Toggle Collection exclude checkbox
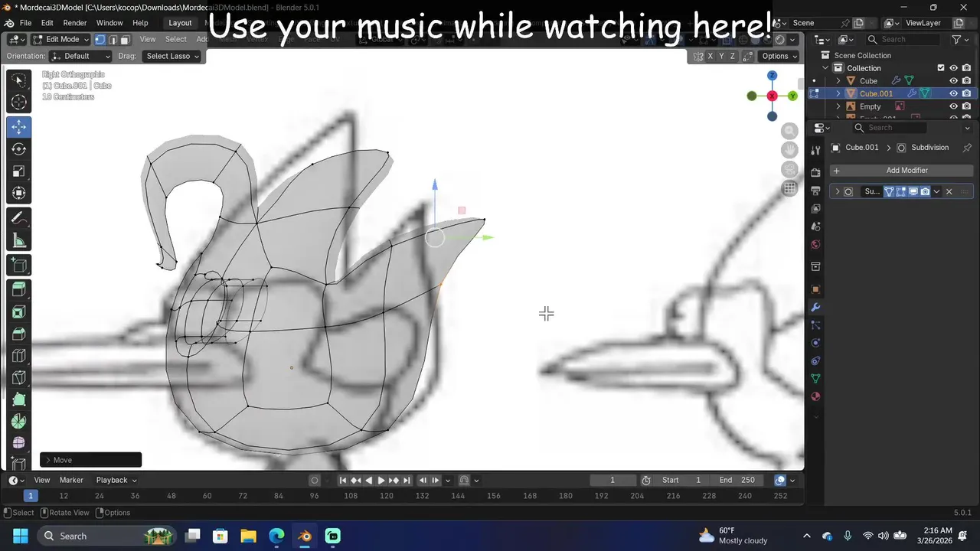This screenshot has width=980, height=551. [941, 68]
